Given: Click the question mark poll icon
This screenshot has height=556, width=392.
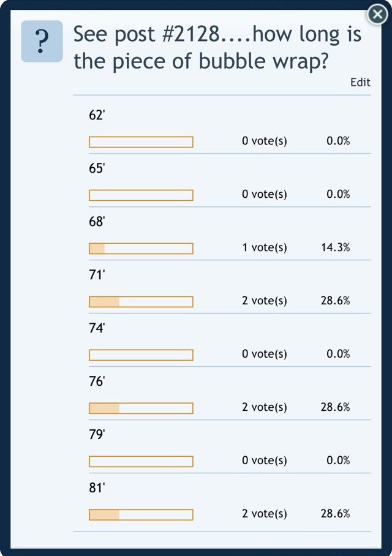Looking at the screenshot, I should coord(42,41).
